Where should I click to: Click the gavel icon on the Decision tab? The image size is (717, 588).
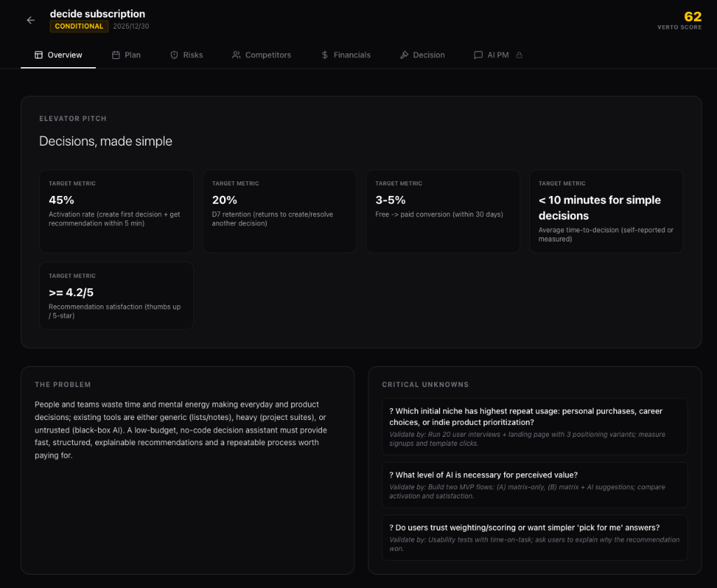404,55
